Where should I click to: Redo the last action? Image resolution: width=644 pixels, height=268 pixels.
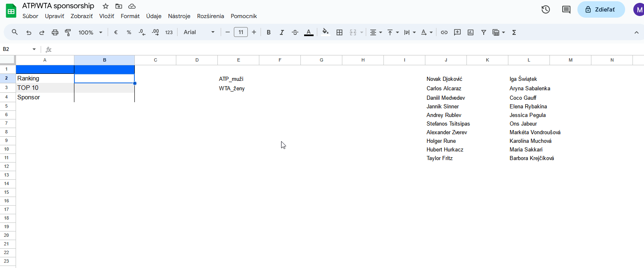click(42, 32)
